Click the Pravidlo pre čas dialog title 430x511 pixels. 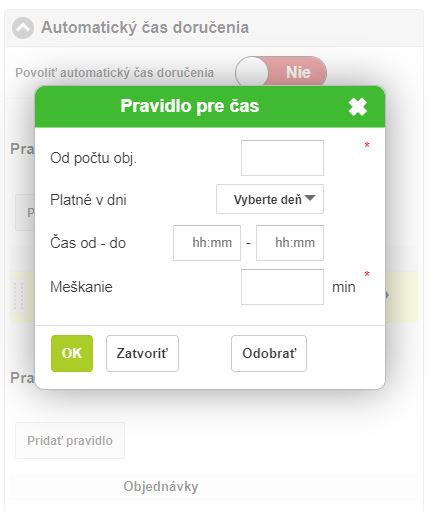(x=190, y=106)
